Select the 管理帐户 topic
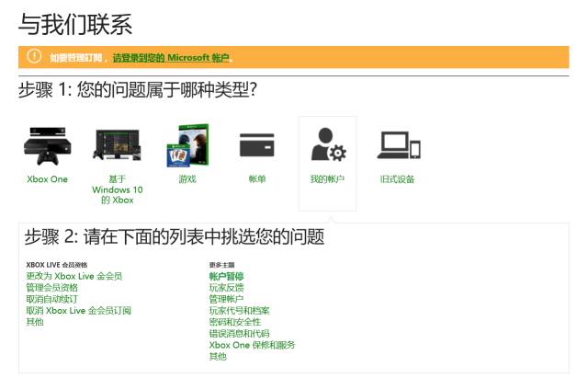588x378 pixels. [227, 299]
